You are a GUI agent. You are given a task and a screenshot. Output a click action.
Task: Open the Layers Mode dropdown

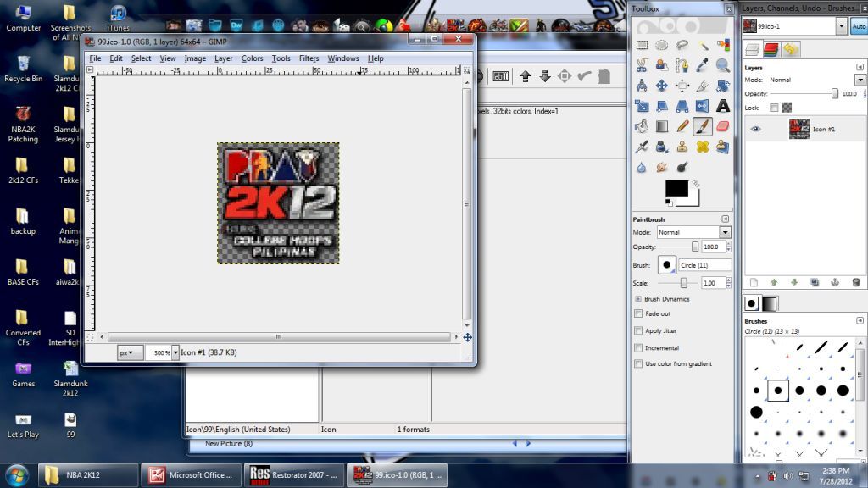pyautogui.click(x=860, y=80)
